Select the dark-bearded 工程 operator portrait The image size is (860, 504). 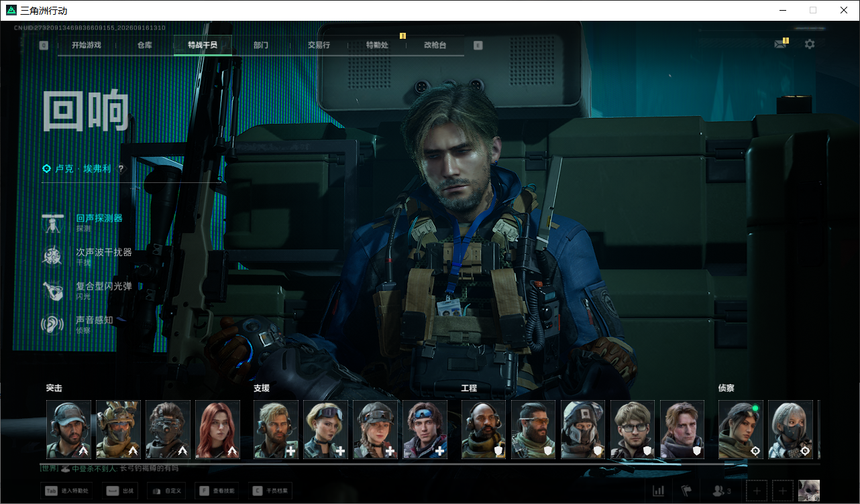pyautogui.click(x=533, y=430)
